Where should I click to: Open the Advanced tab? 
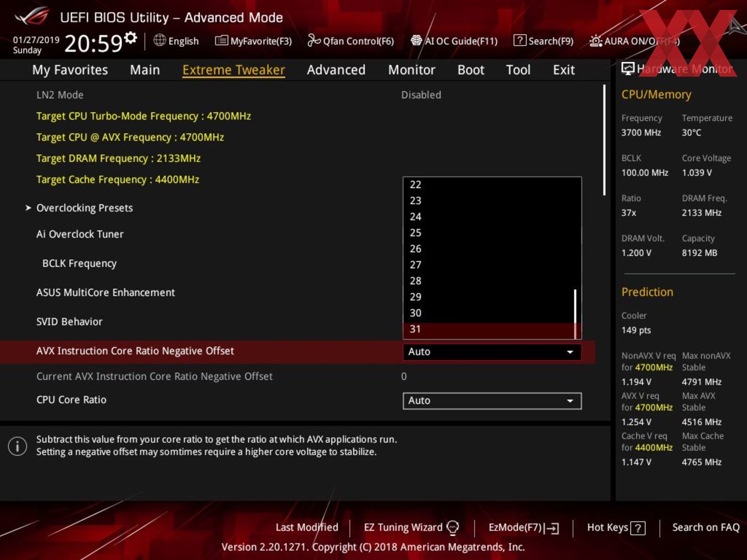coord(336,70)
